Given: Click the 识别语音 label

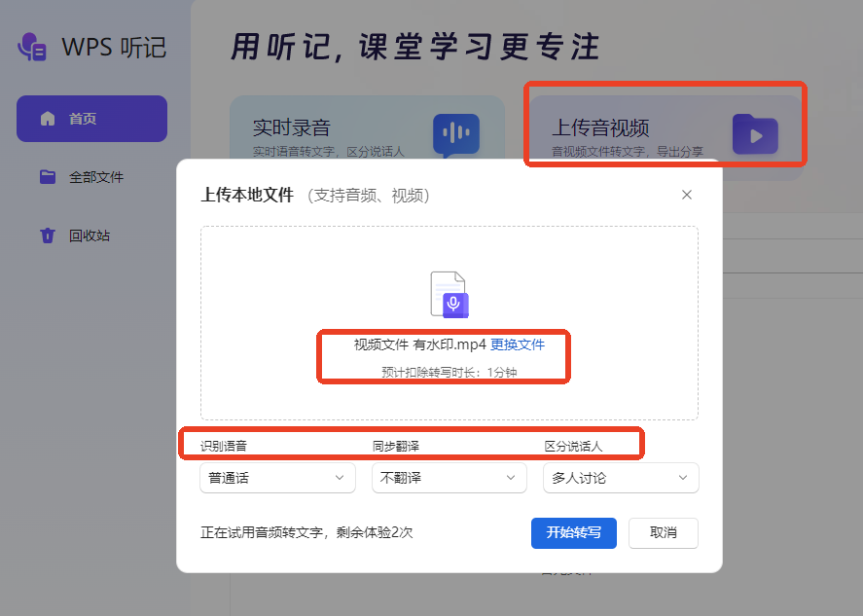Looking at the screenshot, I should tap(224, 447).
